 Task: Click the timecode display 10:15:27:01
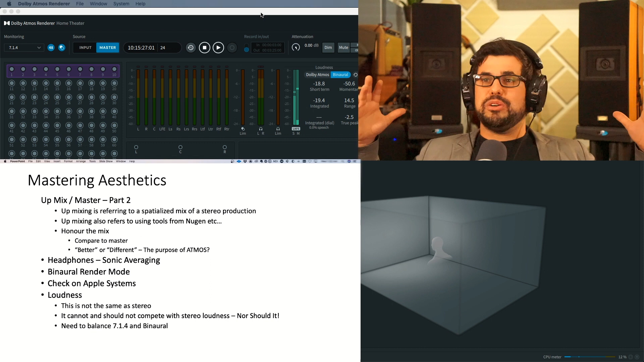click(141, 48)
